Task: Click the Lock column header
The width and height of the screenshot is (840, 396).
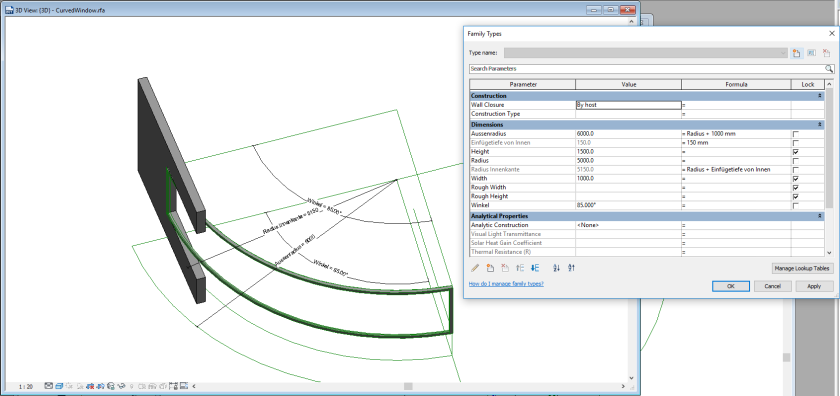Action: point(808,85)
